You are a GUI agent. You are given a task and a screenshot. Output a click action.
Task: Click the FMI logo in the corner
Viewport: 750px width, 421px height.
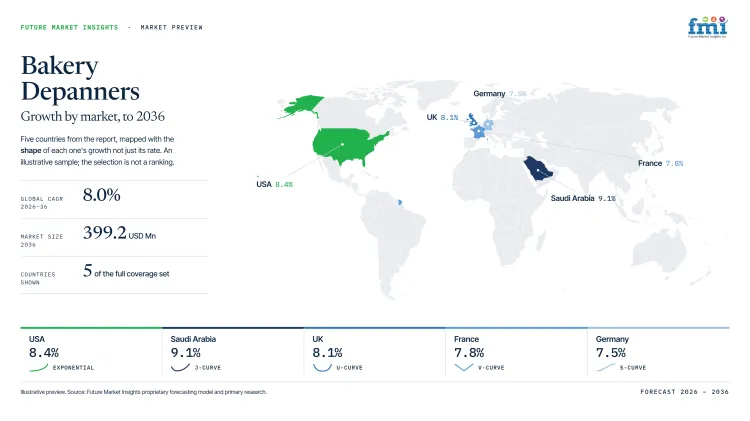click(x=707, y=27)
